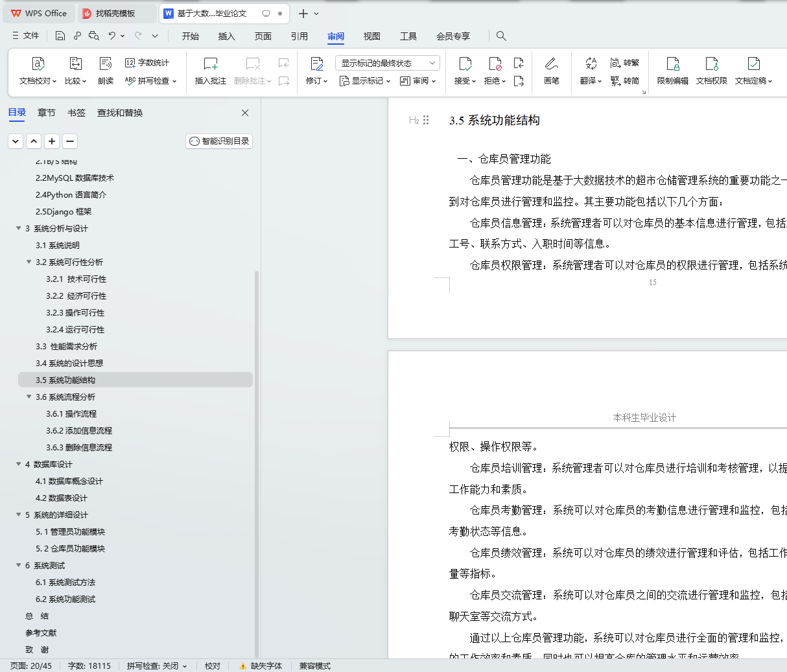Collapse the 5 系统的详细设计 node
Image resolution: width=787 pixels, height=672 pixels.
[x=18, y=515]
